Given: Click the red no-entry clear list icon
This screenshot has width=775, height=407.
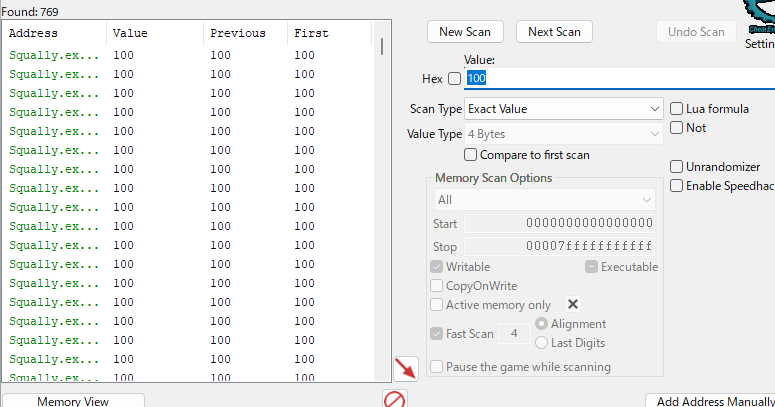Looking at the screenshot, I should tap(395, 399).
